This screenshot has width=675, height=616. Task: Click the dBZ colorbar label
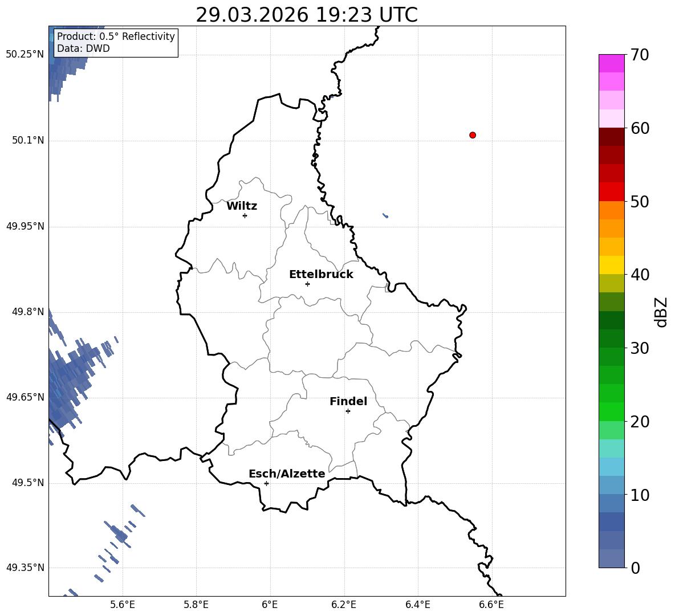pos(662,312)
